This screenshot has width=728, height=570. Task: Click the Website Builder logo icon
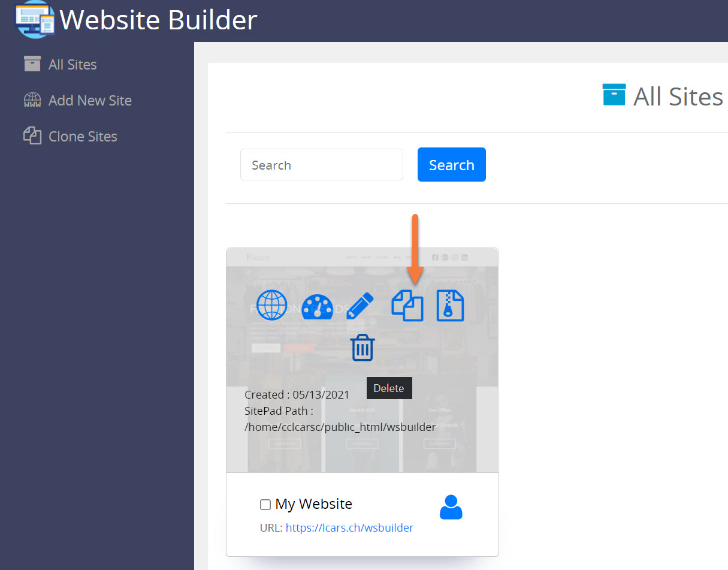pyautogui.click(x=34, y=19)
